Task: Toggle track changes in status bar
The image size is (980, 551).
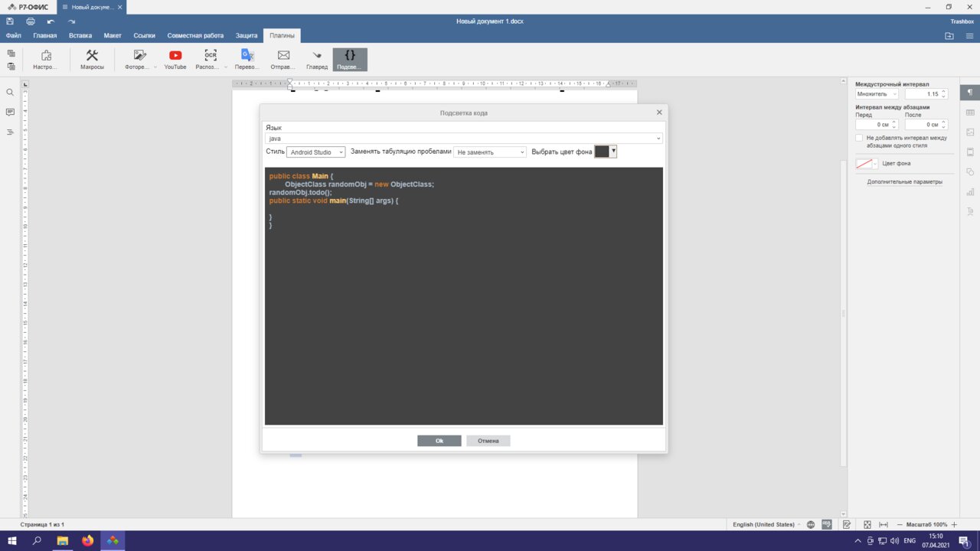Action: point(847,524)
